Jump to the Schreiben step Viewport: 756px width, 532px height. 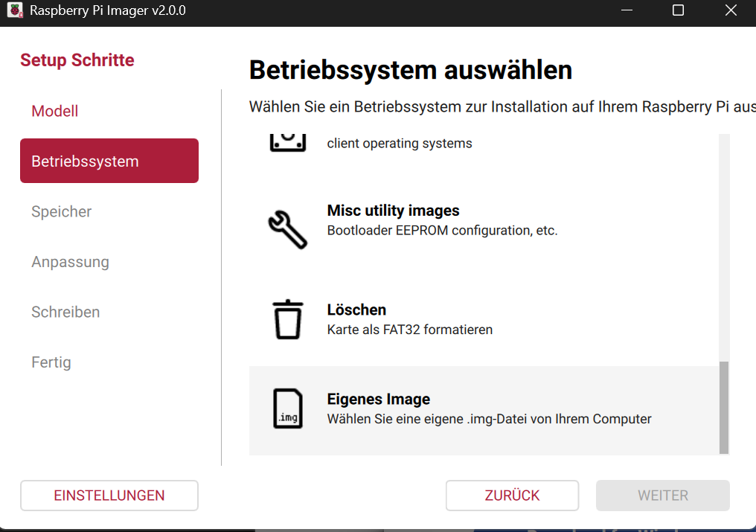click(65, 312)
